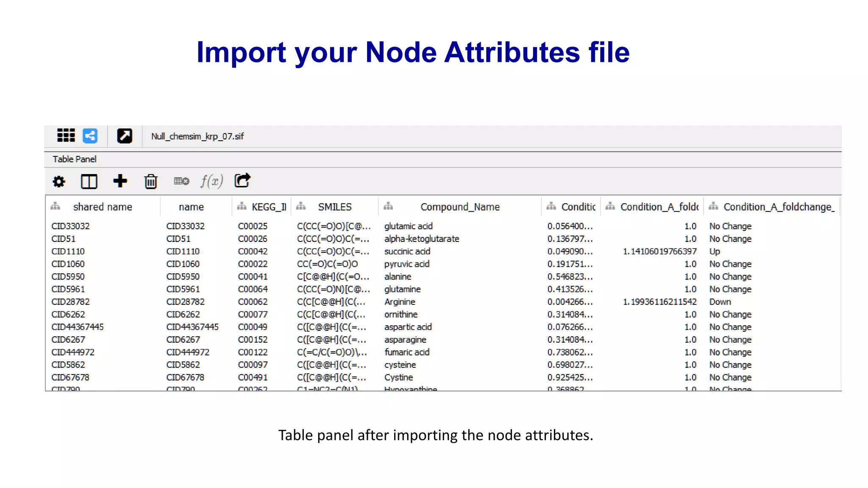Click the grid view icon
Image resolution: width=868 pixels, height=488 pixels.
(x=66, y=136)
